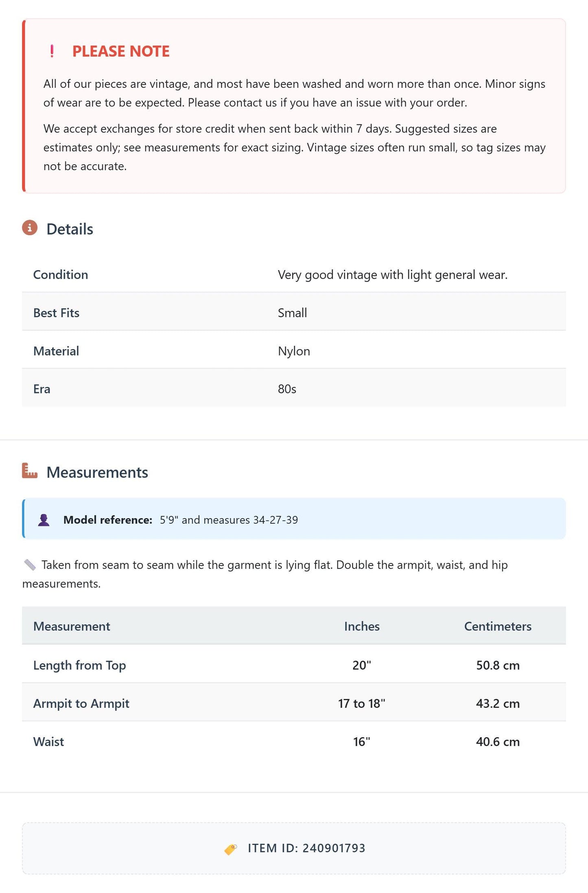Click the Details section heading
Image resolution: width=588 pixels, height=893 pixels.
70,229
